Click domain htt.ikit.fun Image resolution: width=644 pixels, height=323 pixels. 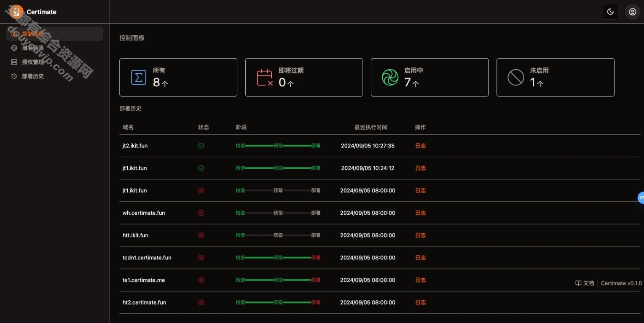[135, 235]
